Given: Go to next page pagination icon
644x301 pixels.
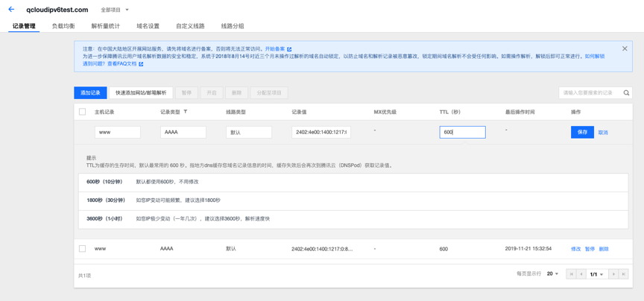Looking at the screenshot, I should 613,274.
